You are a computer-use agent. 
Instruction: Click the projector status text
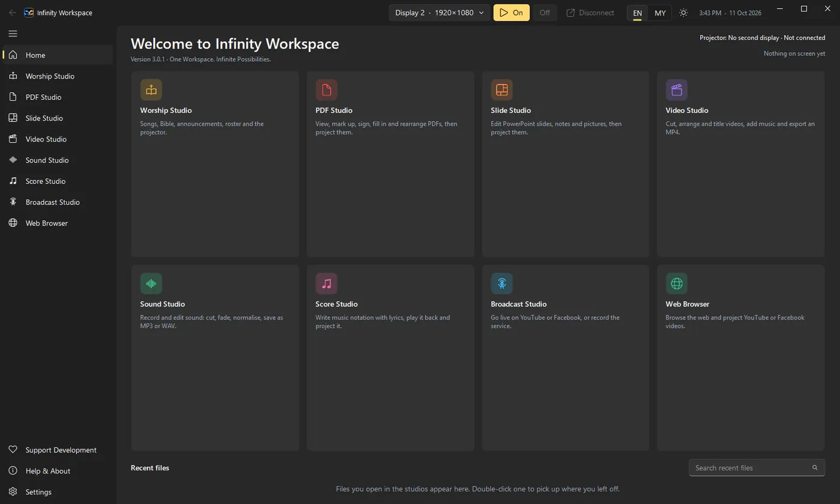tap(762, 38)
